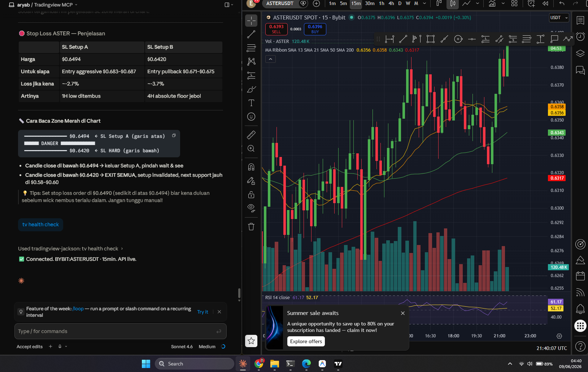Open the emoji icons tool
Viewport: 588px width, 372px height.
pyautogui.click(x=251, y=117)
